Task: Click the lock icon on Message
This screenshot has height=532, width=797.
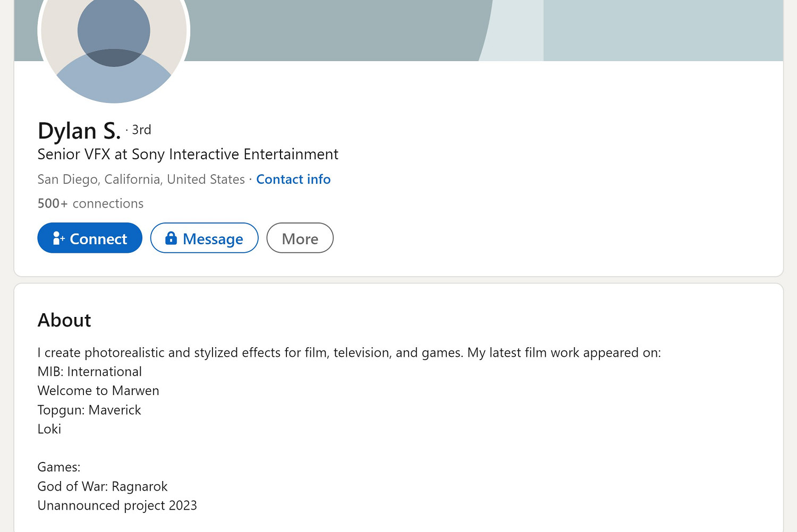Action: 171,238
